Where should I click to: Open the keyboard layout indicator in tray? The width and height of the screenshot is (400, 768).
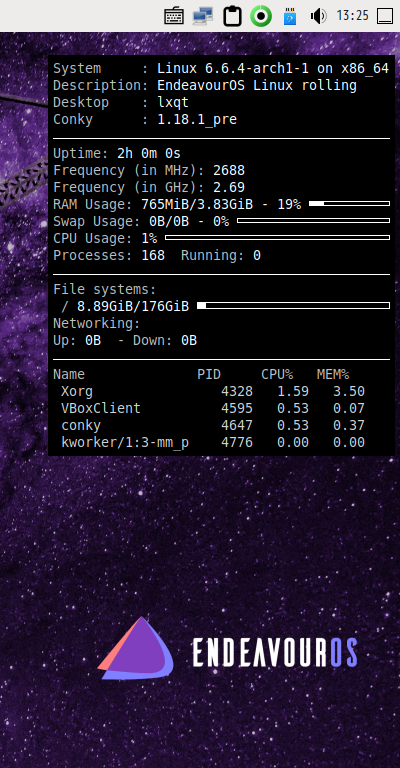pyautogui.click(x=174, y=16)
